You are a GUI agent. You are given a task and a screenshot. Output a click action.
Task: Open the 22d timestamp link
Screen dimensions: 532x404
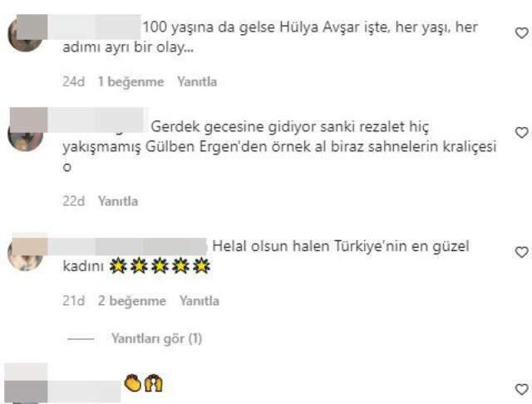click(x=74, y=201)
